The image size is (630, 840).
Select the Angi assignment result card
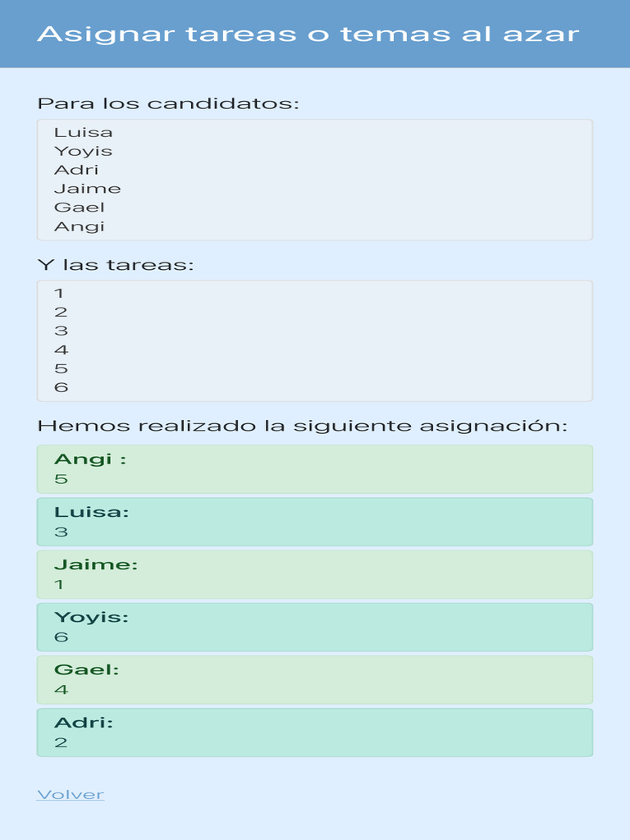[314, 469]
